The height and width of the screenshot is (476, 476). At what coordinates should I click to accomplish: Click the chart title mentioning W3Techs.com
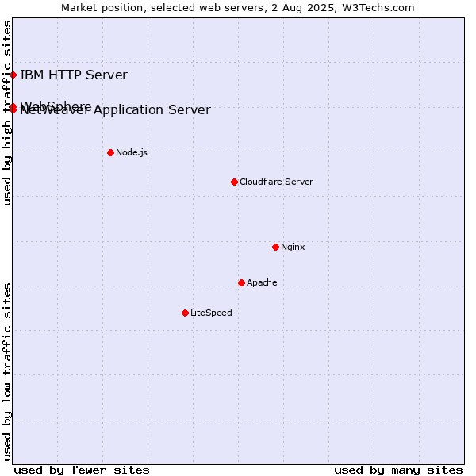tap(238, 8)
